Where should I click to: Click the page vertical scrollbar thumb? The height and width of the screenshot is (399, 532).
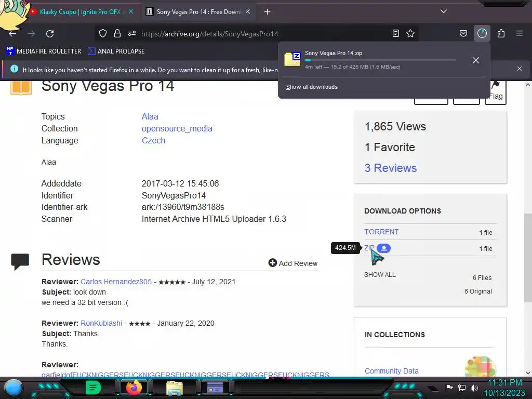528,257
